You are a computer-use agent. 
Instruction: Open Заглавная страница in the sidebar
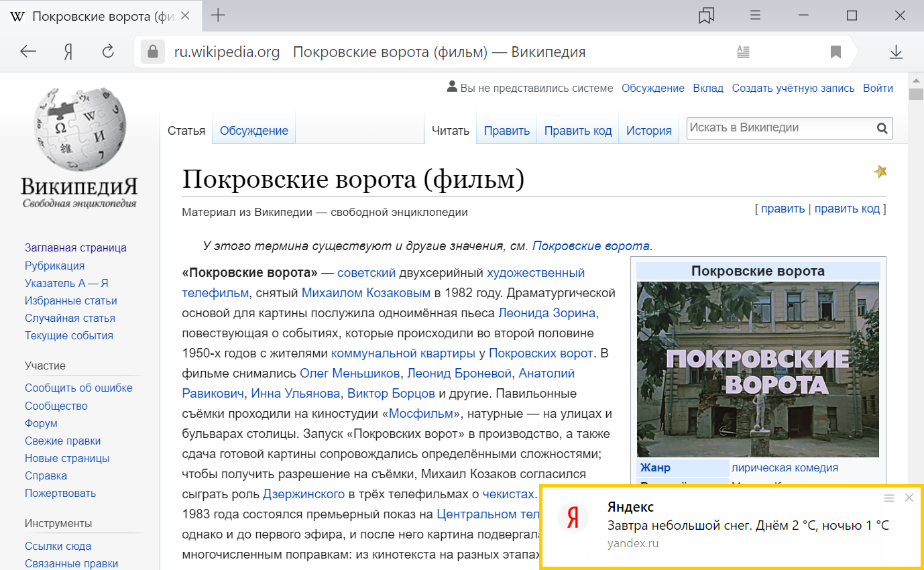[76, 248]
